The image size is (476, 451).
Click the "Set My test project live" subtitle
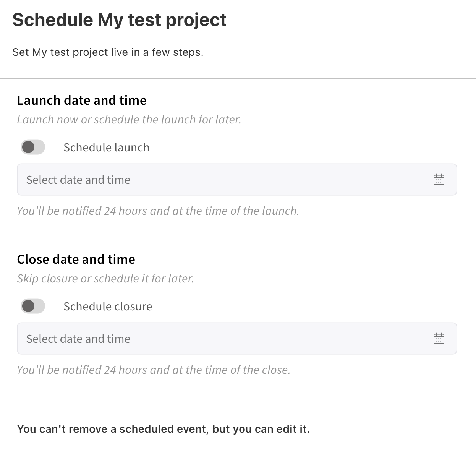pyautogui.click(x=108, y=52)
